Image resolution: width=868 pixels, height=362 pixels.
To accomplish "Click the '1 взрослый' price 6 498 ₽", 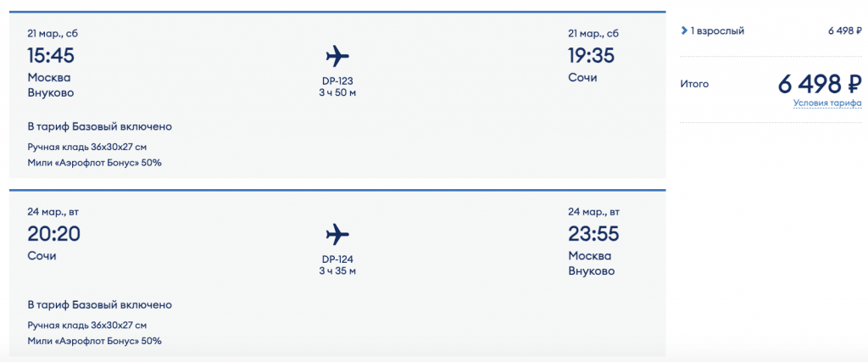I will pyautogui.click(x=844, y=31).
